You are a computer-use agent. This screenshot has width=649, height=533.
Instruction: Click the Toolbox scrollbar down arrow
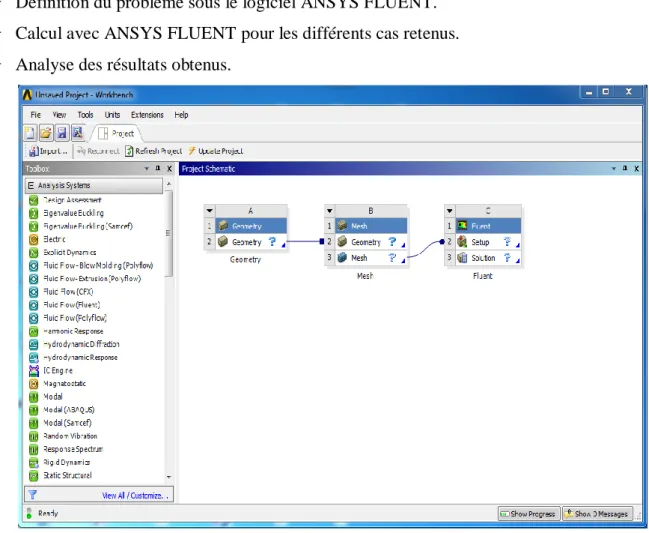pos(168,477)
